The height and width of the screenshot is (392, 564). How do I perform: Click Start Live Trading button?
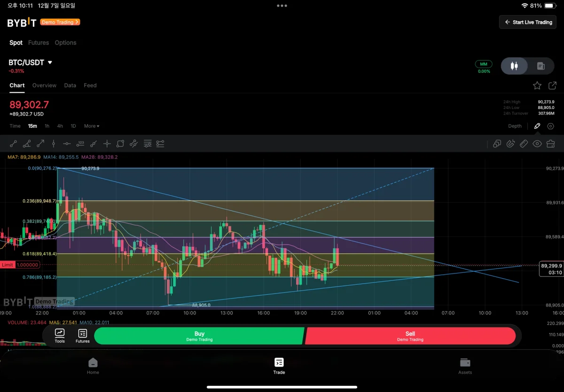528,22
